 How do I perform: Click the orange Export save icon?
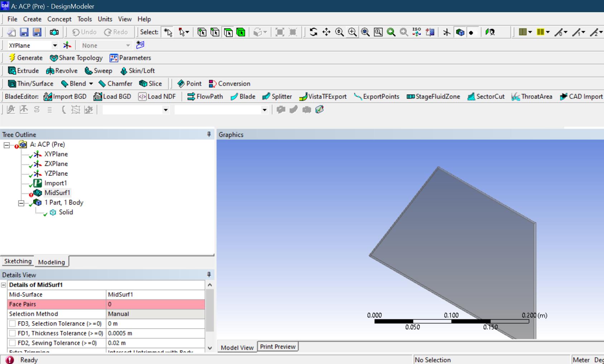(x=37, y=32)
